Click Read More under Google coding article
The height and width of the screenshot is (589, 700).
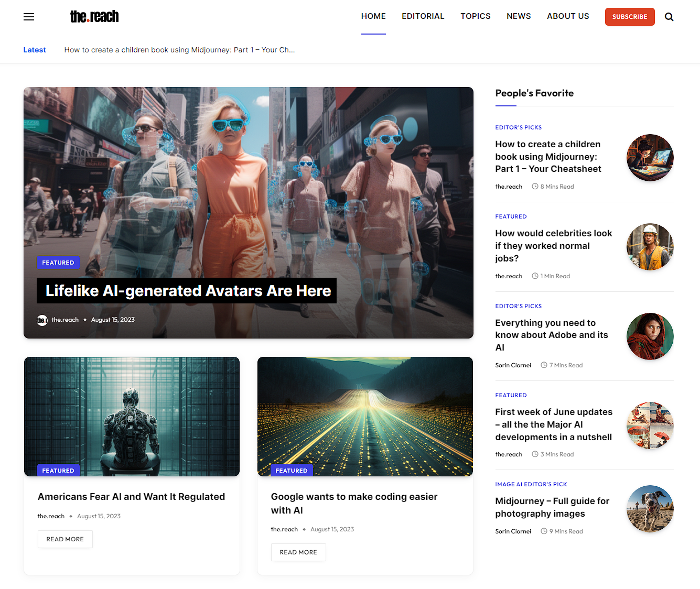pyautogui.click(x=298, y=552)
